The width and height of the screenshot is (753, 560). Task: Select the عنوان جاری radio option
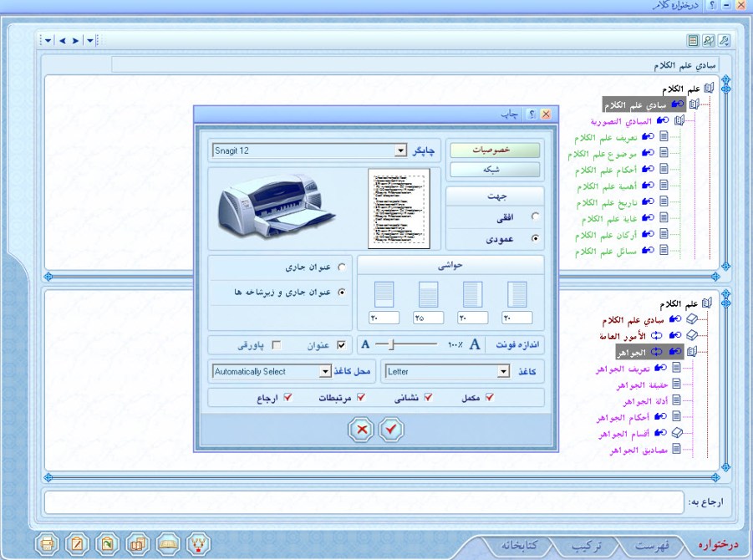[340, 268]
